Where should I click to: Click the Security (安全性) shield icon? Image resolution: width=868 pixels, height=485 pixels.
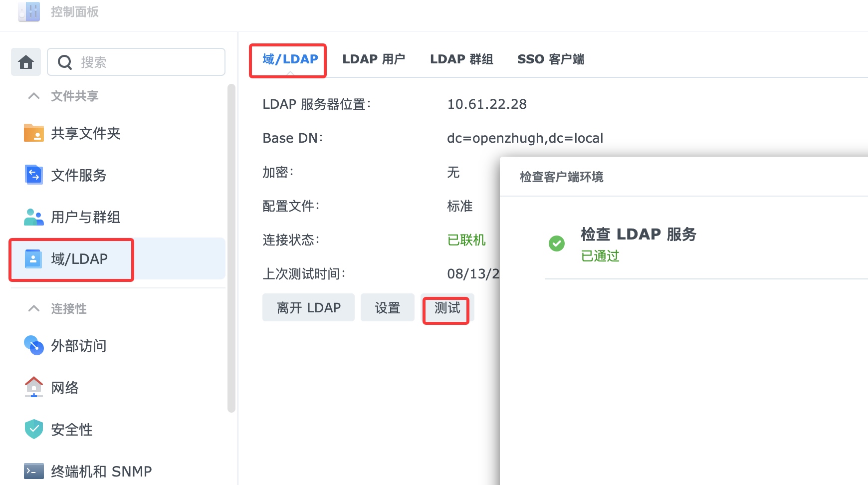tap(33, 429)
